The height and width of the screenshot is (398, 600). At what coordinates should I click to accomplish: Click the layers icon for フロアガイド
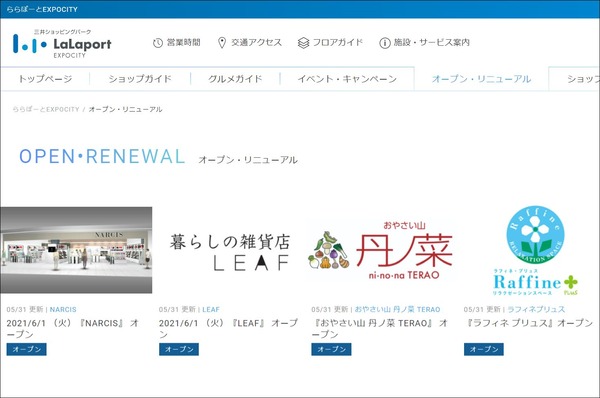[x=303, y=43]
